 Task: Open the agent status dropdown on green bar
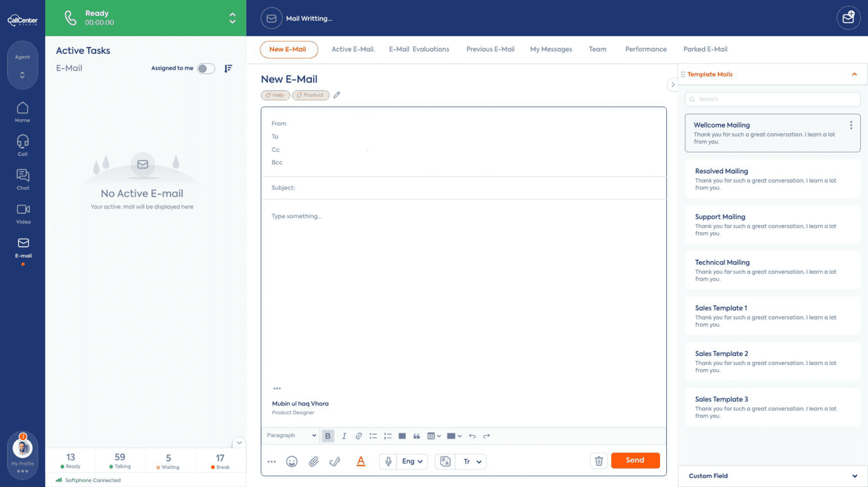click(232, 18)
